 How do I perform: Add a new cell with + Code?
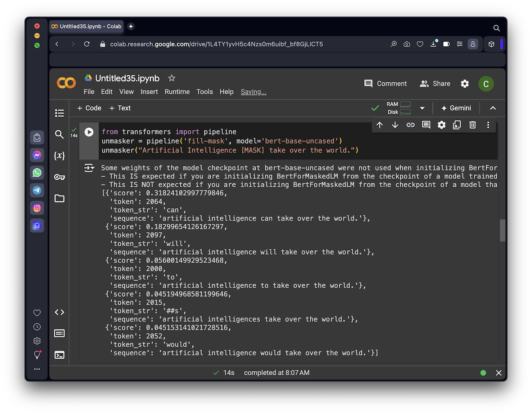pos(89,108)
